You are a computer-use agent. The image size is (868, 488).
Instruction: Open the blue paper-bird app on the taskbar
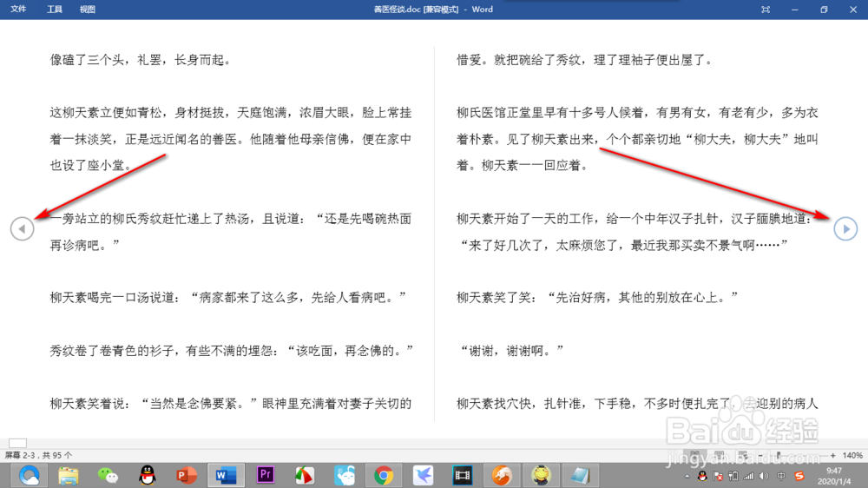[423, 475]
